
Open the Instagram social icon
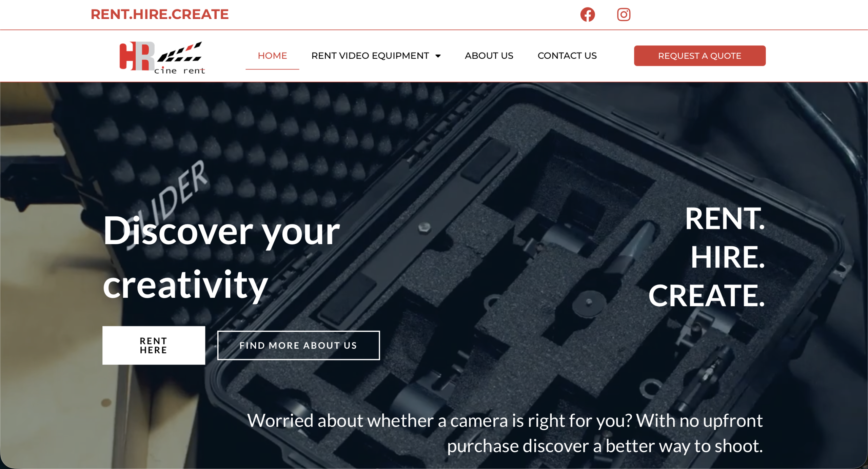tap(623, 14)
